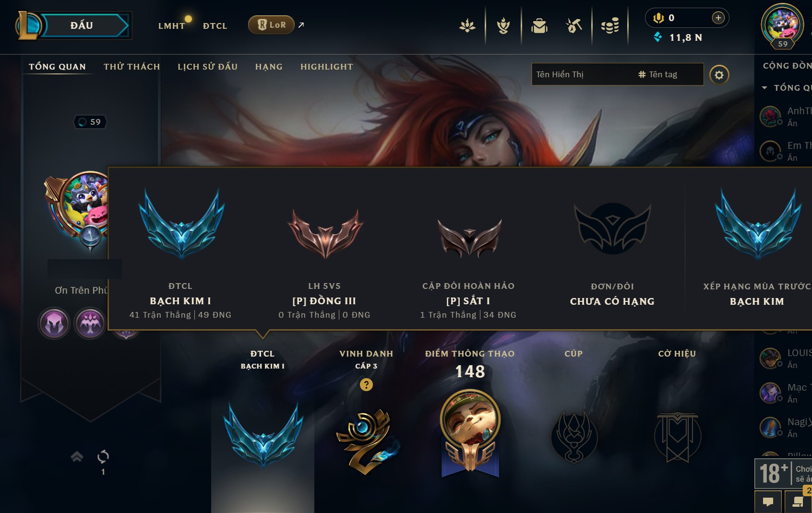Select the ĐTCL game mode tab

[x=215, y=26]
